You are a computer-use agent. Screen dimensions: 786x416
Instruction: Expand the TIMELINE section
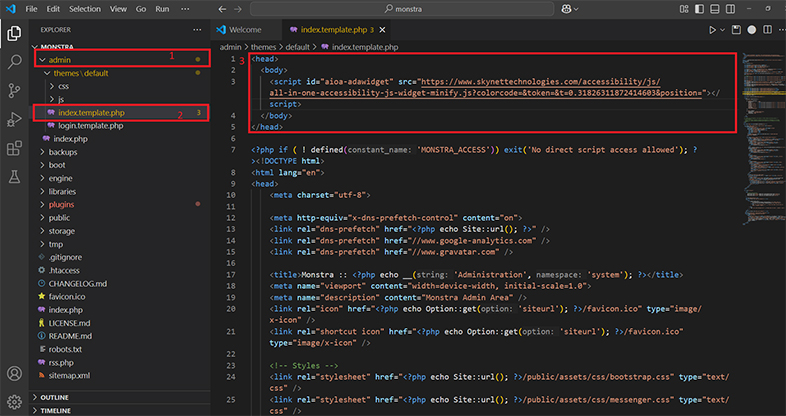point(35,410)
